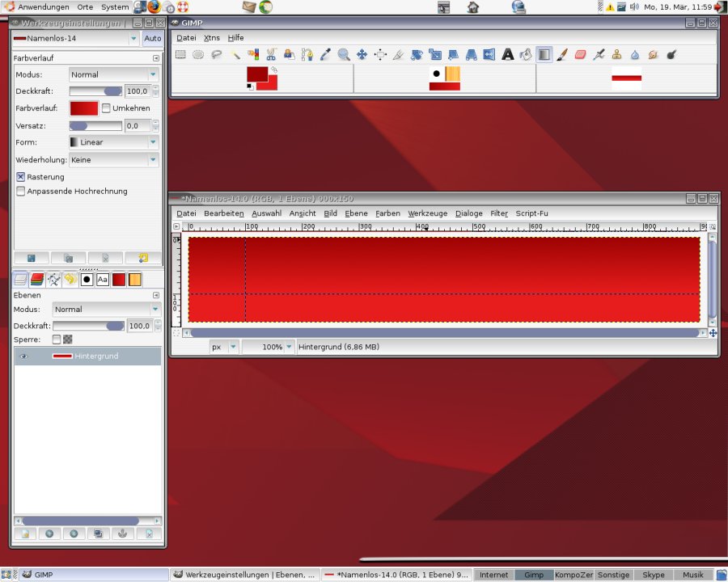Switch to the Internet workspace in panel
The image size is (728, 582).
[493, 575]
